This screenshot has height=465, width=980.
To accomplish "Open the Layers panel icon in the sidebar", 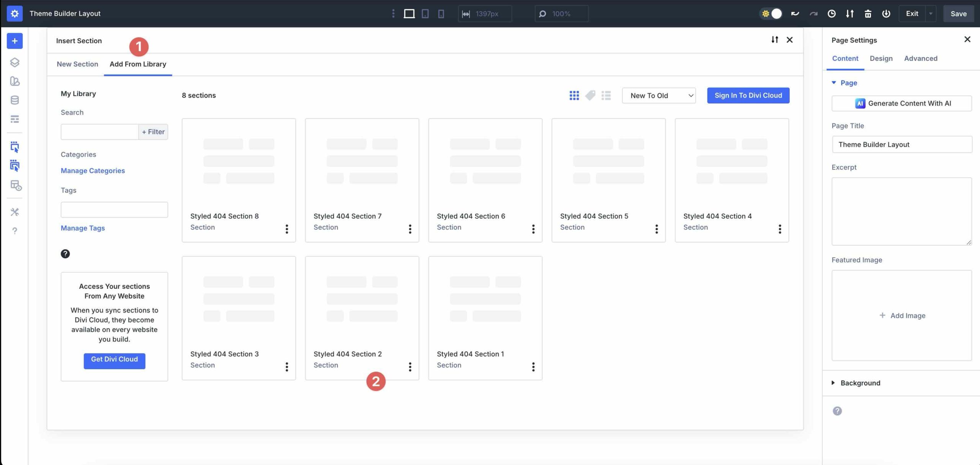I will 15,62.
